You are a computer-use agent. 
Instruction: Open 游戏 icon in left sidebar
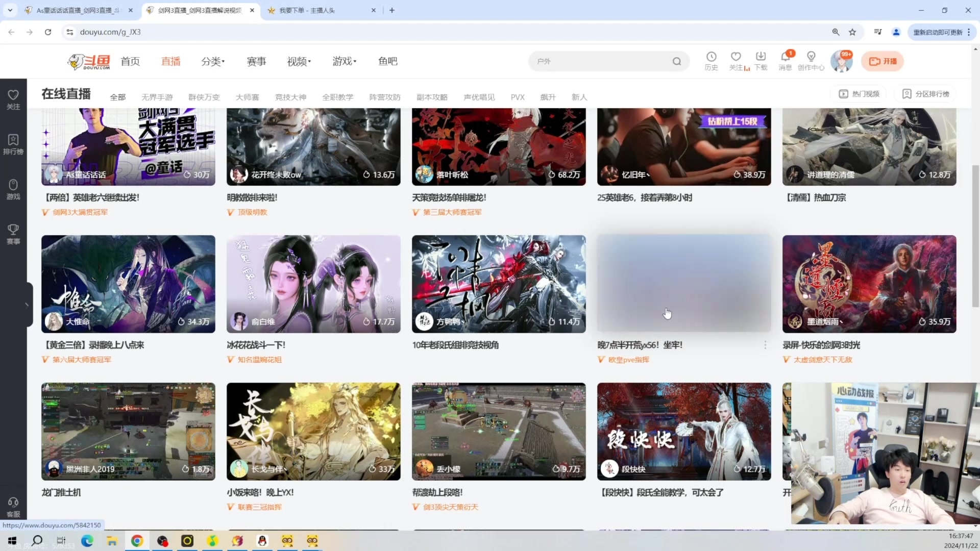13,189
